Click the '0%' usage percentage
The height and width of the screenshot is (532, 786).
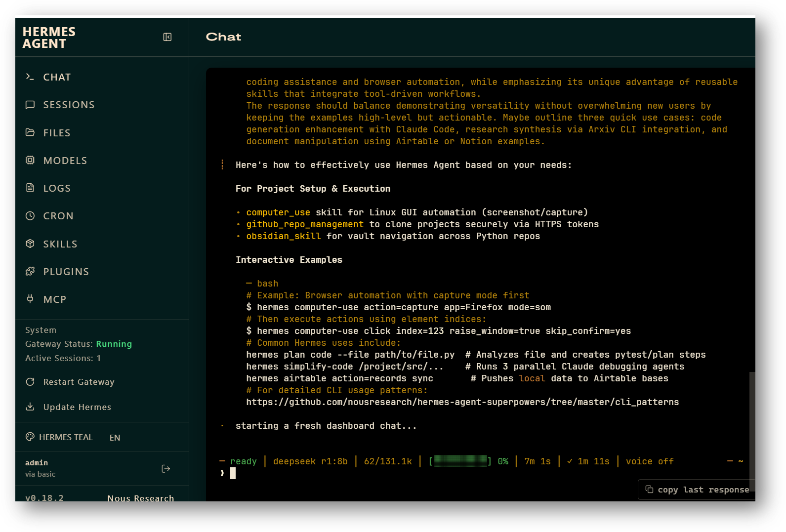[x=503, y=461]
